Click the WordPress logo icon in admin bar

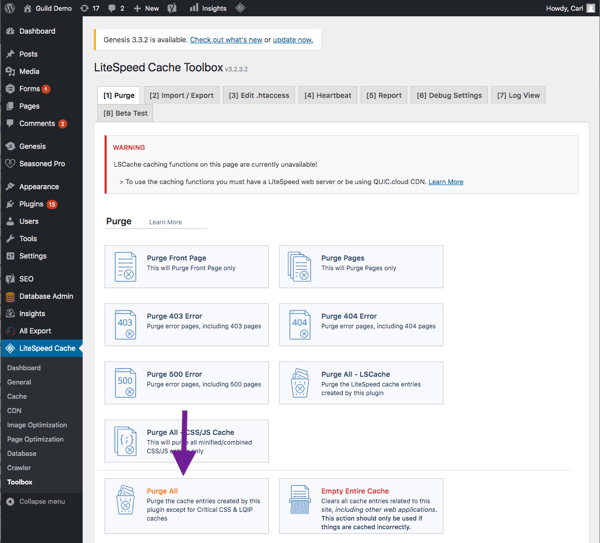click(10, 8)
